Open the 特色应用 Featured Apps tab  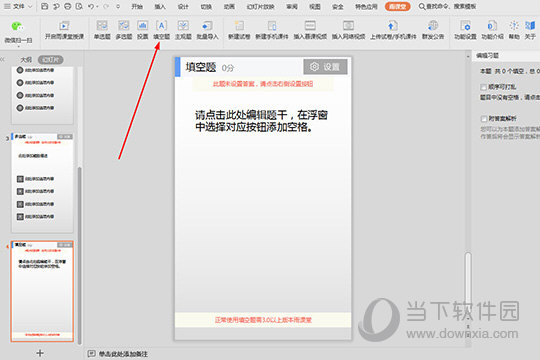coord(366,6)
